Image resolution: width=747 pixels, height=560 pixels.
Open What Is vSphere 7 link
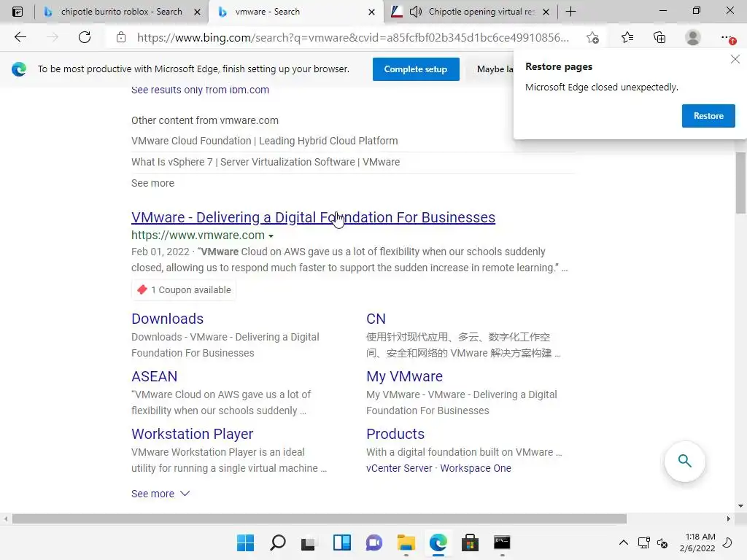coord(266,162)
